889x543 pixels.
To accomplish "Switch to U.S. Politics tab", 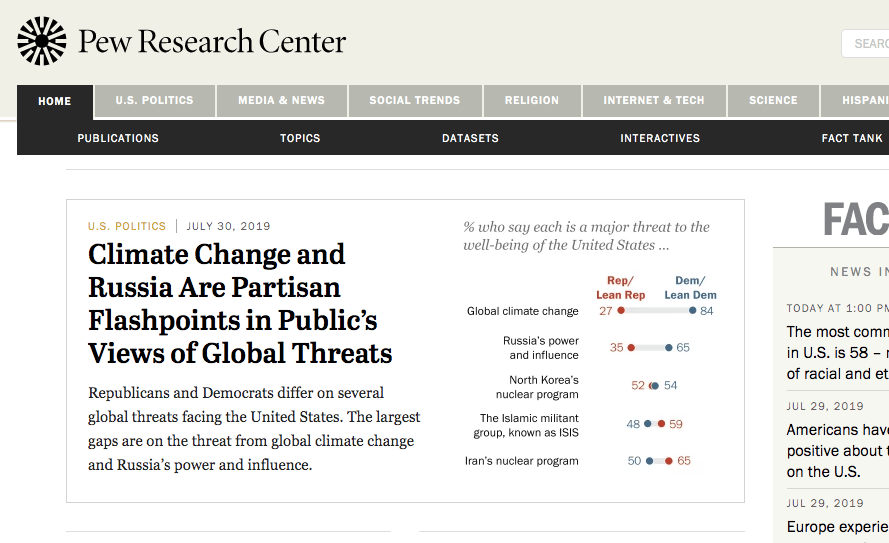I will click(x=154, y=101).
